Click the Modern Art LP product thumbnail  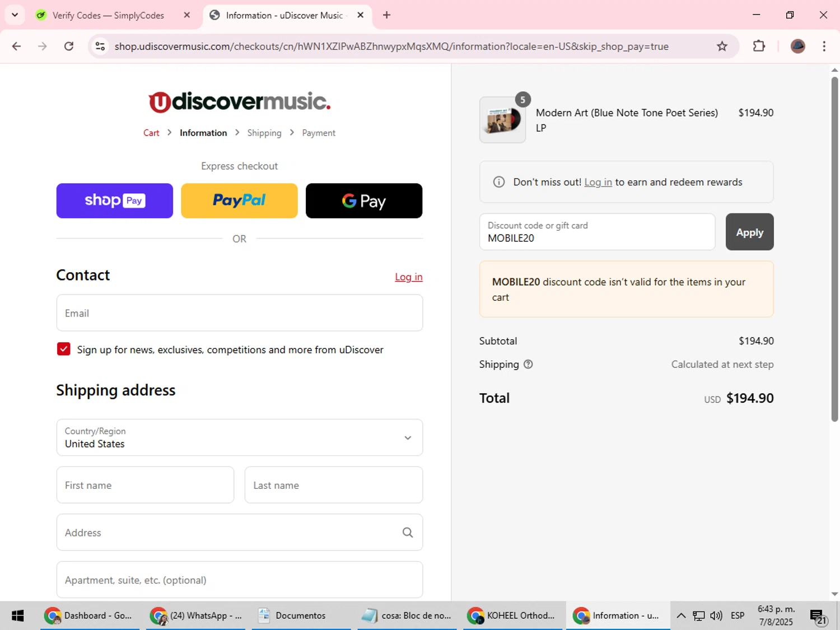coord(502,120)
